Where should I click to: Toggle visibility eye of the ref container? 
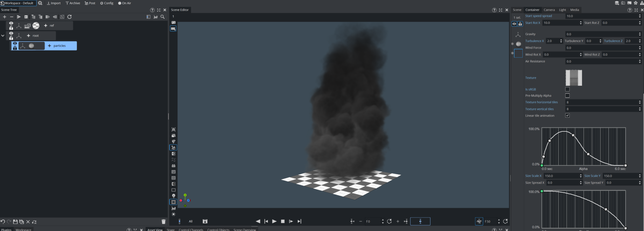coord(11,23)
